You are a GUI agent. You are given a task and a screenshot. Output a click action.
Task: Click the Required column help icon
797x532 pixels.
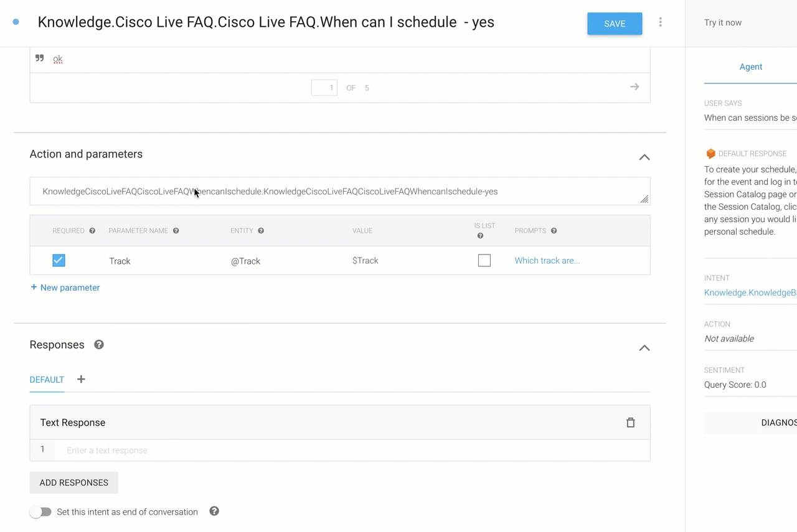[92, 231]
